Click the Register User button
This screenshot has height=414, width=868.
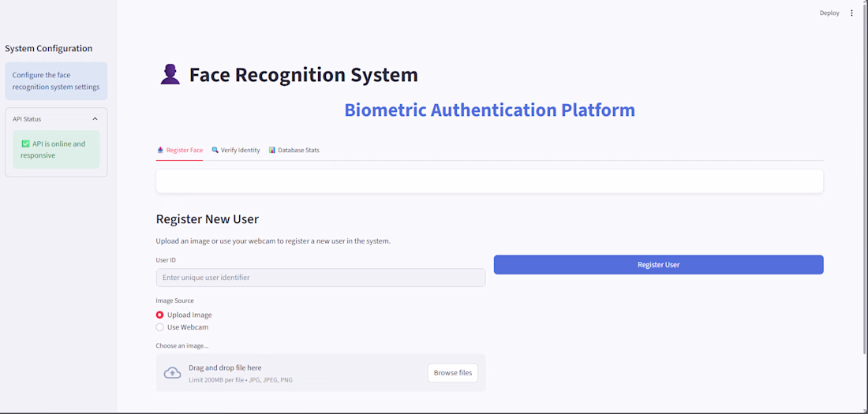click(x=658, y=264)
